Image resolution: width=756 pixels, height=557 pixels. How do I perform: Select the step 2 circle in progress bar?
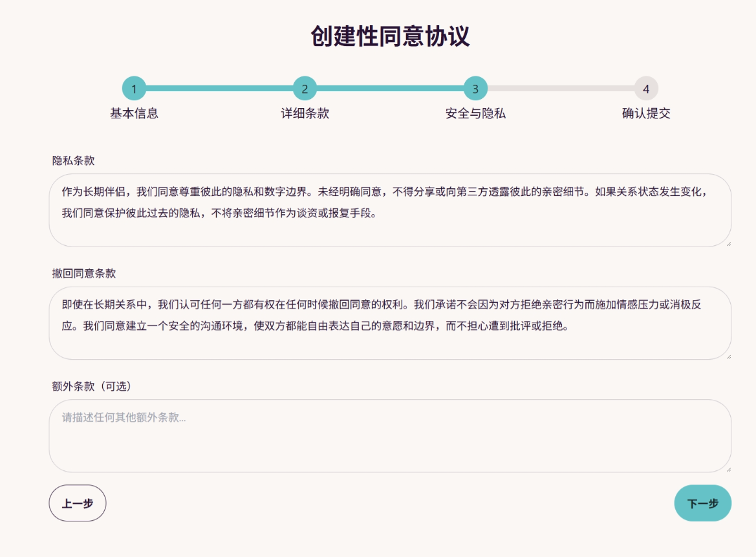(x=305, y=89)
